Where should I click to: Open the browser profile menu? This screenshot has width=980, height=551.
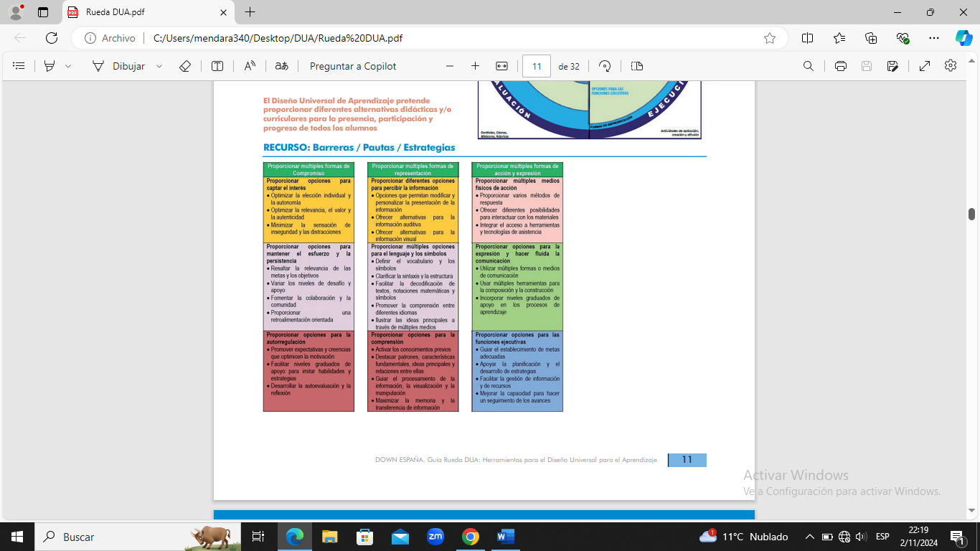click(16, 12)
